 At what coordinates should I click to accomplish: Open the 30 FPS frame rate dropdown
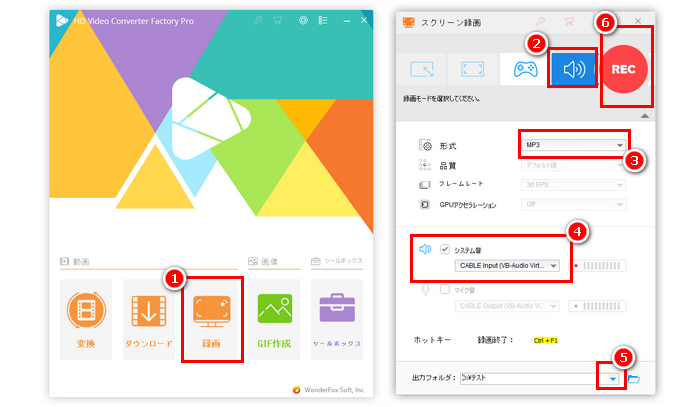point(573,185)
